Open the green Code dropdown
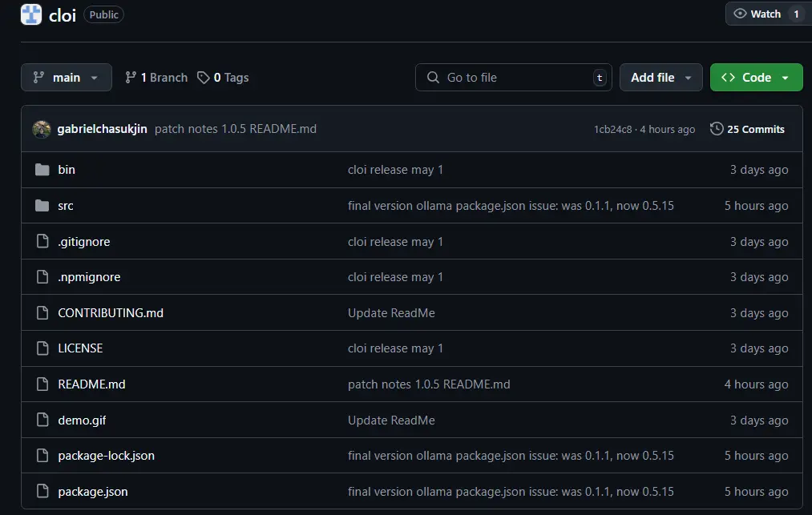The image size is (812, 515). (756, 78)
